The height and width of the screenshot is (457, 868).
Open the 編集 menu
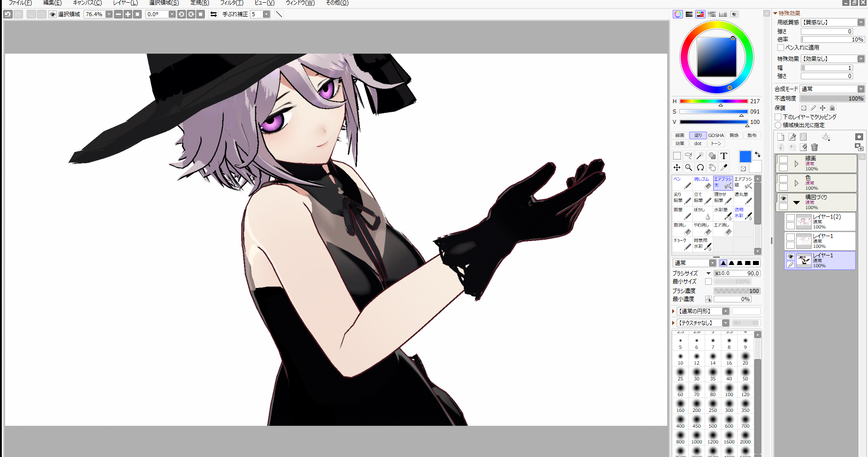tap(52, 3)
